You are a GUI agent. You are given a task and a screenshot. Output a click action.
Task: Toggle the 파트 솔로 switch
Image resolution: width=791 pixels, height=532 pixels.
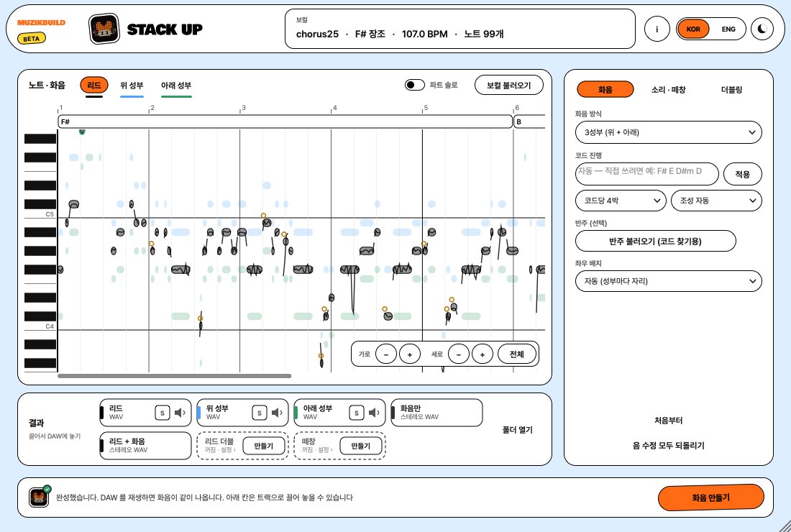click(415, 85)
